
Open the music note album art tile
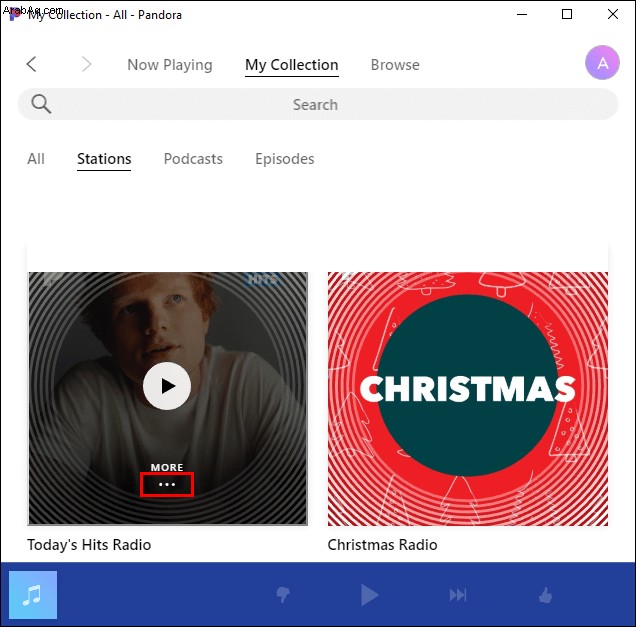(x=33, y=595)
